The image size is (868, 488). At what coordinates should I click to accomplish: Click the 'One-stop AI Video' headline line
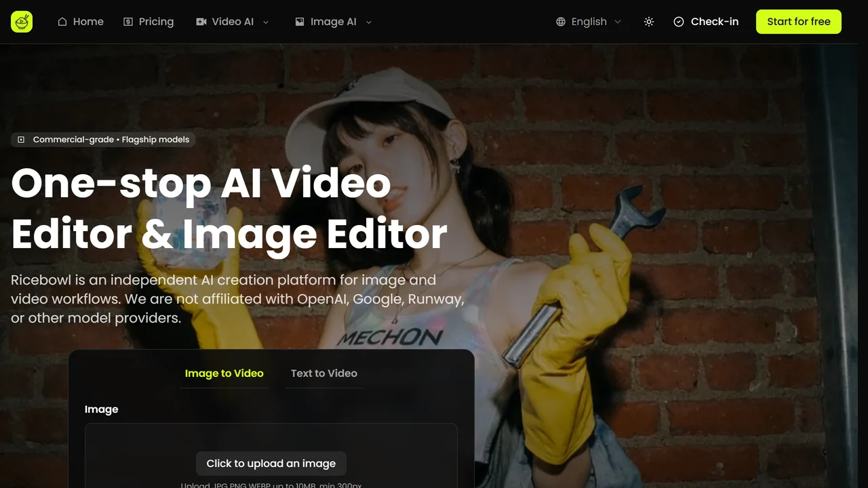[201, 183]
